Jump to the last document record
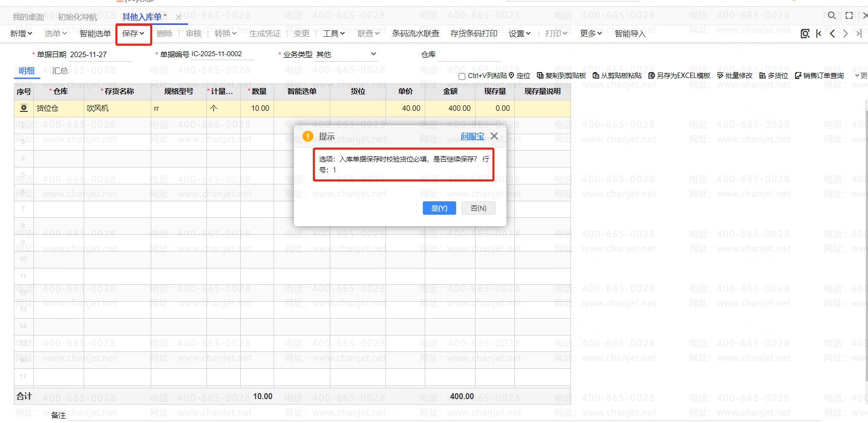This screenshot has height=423, width=868. coord(859,33)
